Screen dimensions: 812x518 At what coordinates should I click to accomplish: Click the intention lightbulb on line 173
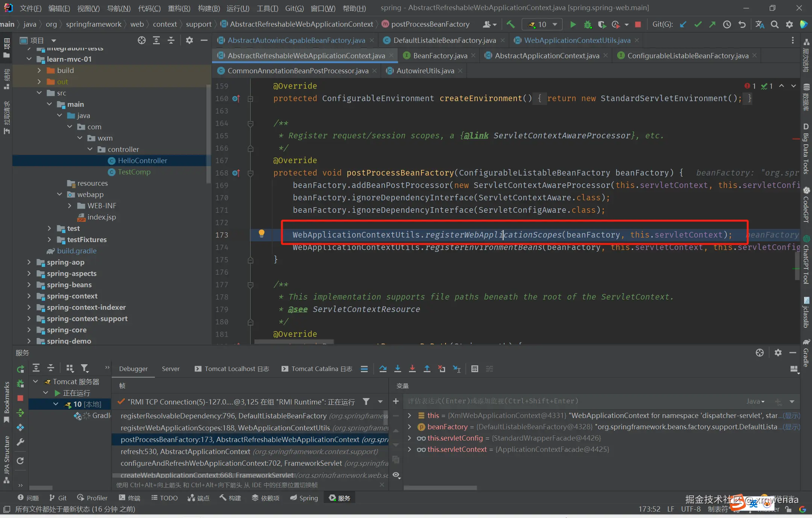pos(262,234)
